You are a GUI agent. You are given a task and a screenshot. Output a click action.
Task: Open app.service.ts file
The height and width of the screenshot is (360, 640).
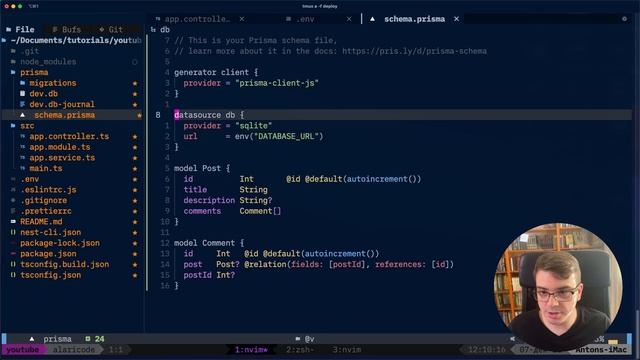(x=62, y=158)
